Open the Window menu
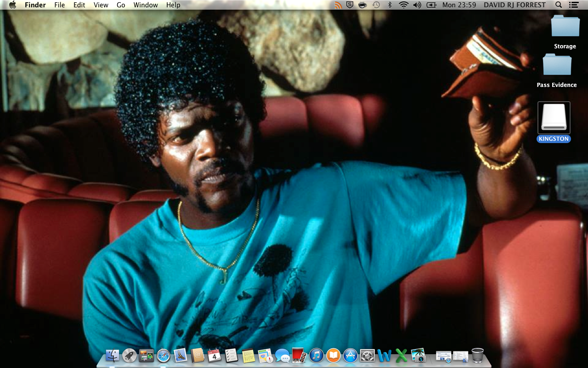The height and width of the screenshot is (368, 588). [146, 5]
